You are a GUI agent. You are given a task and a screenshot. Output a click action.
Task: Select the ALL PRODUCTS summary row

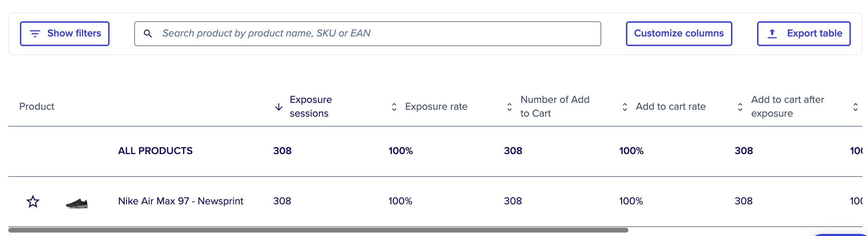tap(435, 151)
